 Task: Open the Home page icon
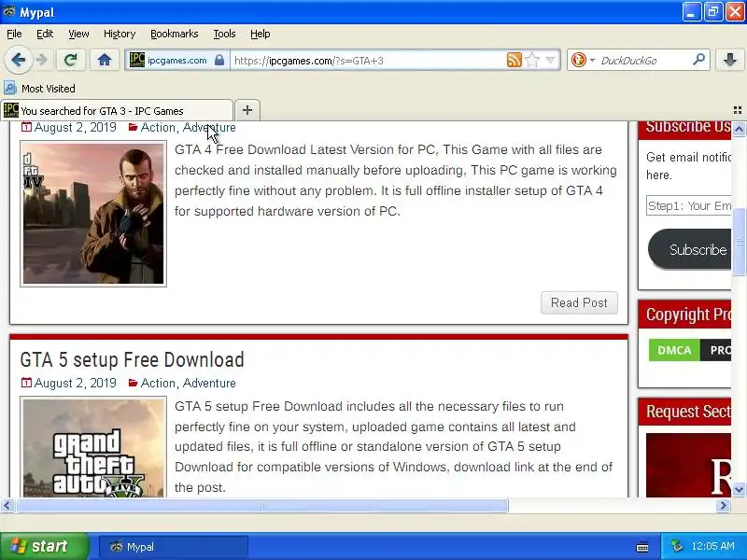point(105,60)
